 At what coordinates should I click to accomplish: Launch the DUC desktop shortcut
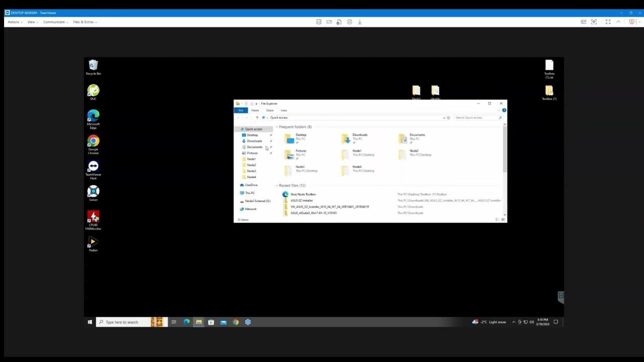click(93, 93)
